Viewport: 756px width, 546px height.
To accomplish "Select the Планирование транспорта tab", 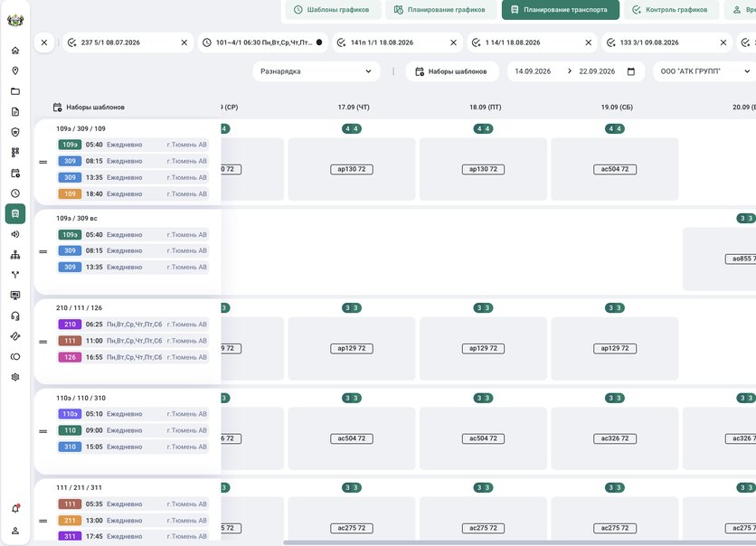I will point(561,10).
